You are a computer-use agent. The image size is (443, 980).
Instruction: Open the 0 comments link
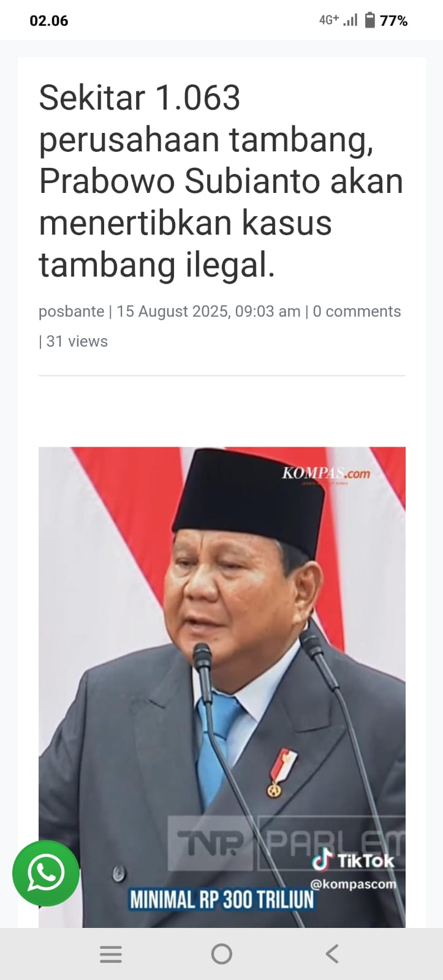tap(357, 311)
